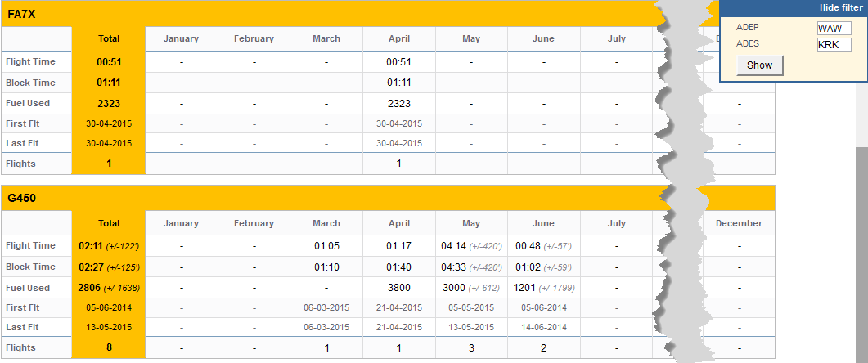Click FA7X Total First Flt 30-04-2015
Screen dimensions: 868x363
point(109,124)
